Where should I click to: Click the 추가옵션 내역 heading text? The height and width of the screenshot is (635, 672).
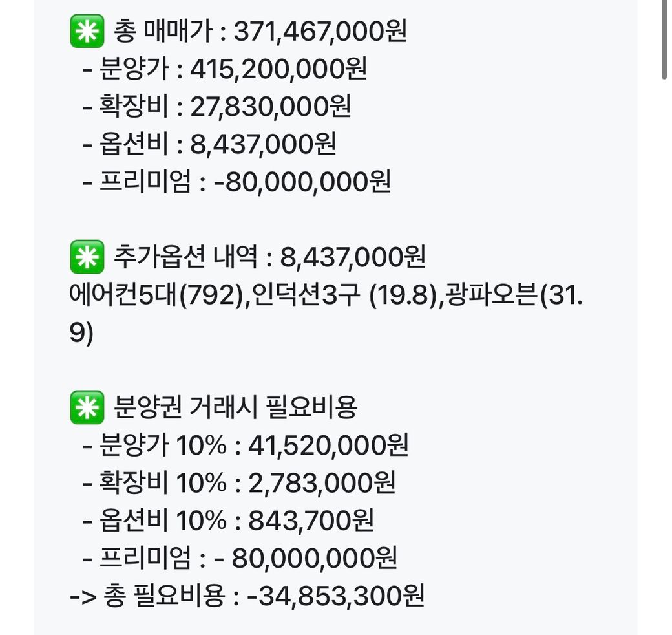(186, 259)
